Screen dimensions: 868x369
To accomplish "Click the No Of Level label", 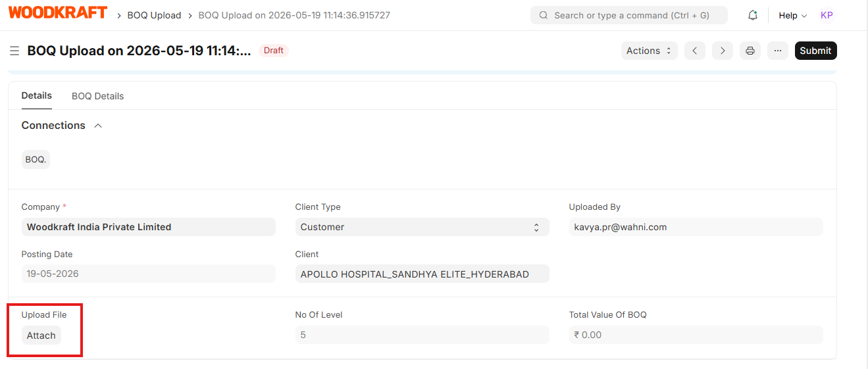I will tap(319, 314).
